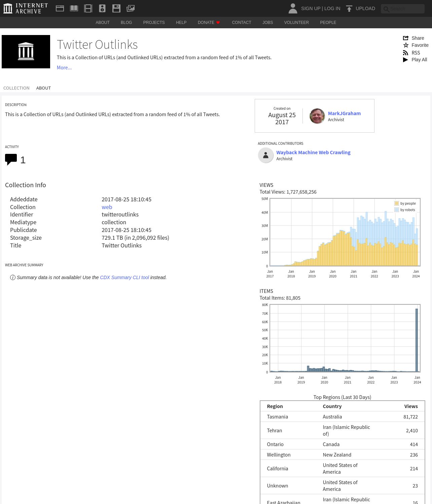Click the Wayback Machine Web Crawling avatar

[266, 155]
